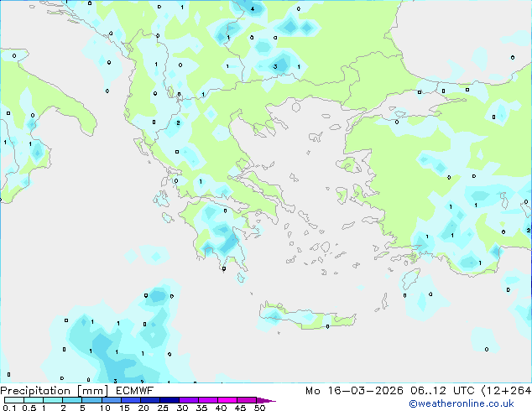The width and height of the screenshot is (532, 411).
Task: Click the legend label '30'
Action: tap(182, 408)
